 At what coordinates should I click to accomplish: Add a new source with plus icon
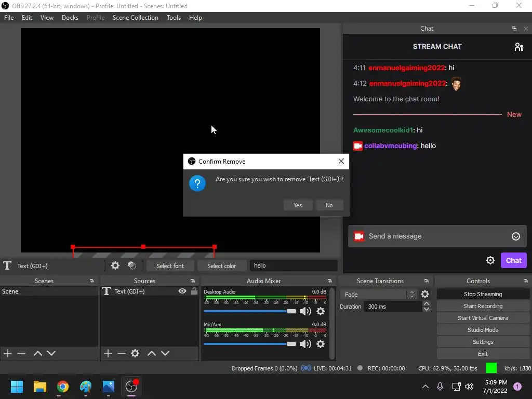(108, 353)
